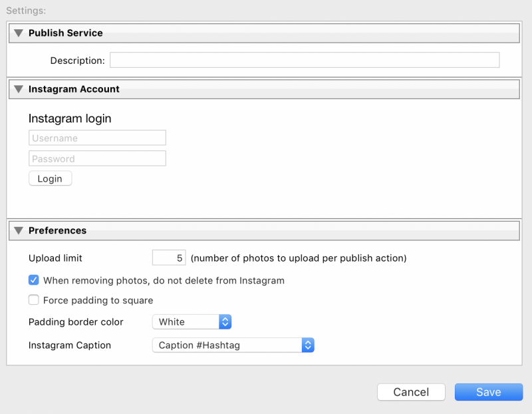The image size is (532, 414).
Task: Click the Instagram Account header title
Action: (x=74, y=89)
